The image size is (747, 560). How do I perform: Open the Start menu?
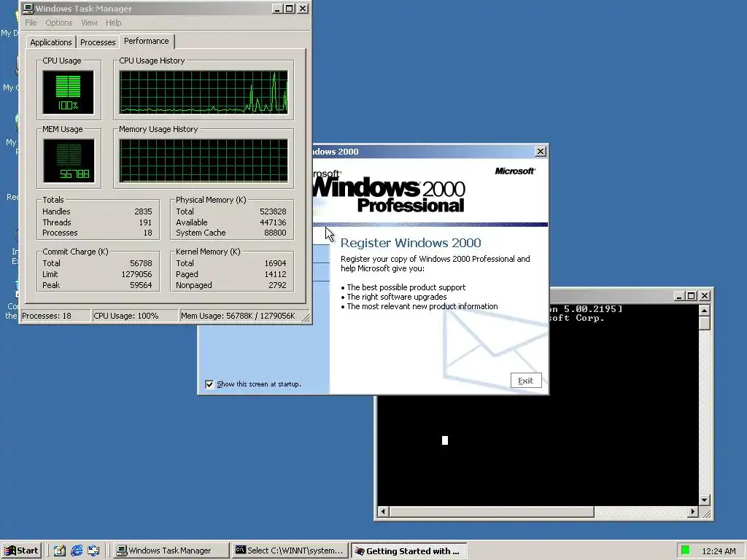[x=22, y=551]
